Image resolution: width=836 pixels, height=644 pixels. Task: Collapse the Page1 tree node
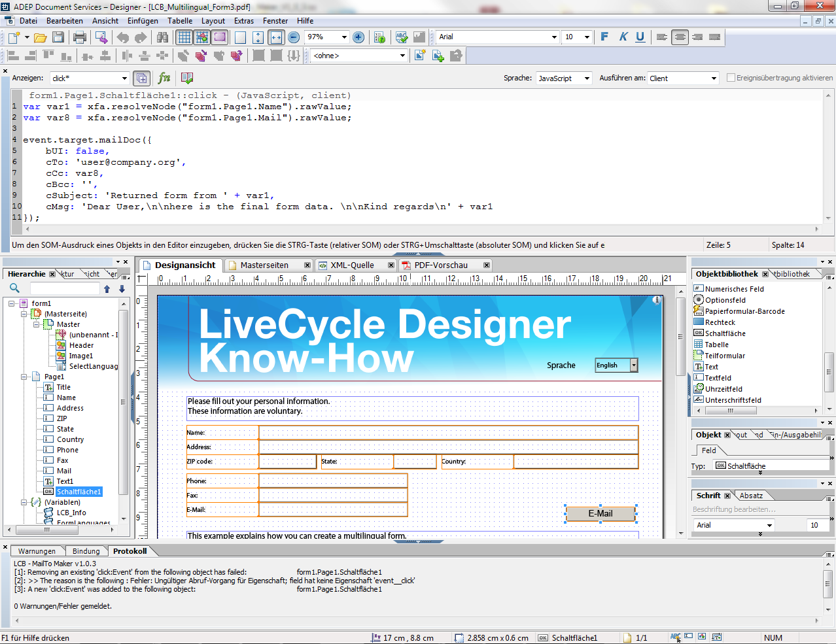24,377
